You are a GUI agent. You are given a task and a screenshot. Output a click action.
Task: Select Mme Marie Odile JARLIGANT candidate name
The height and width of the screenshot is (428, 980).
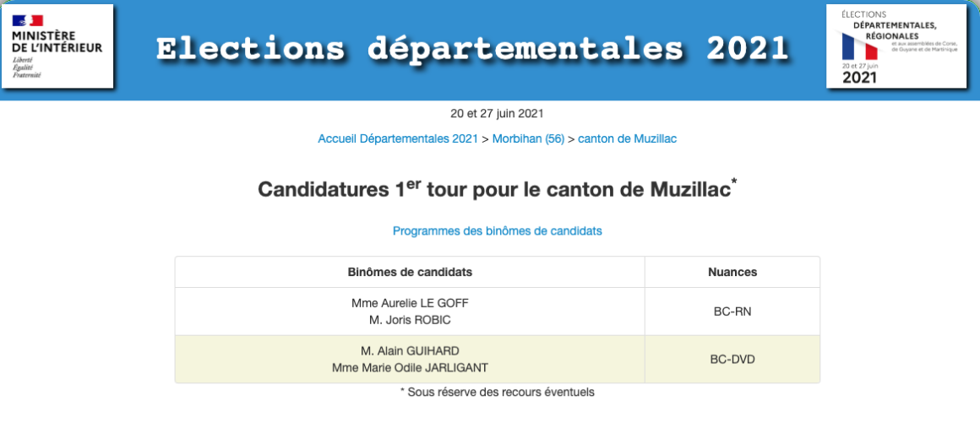(410, 367)
